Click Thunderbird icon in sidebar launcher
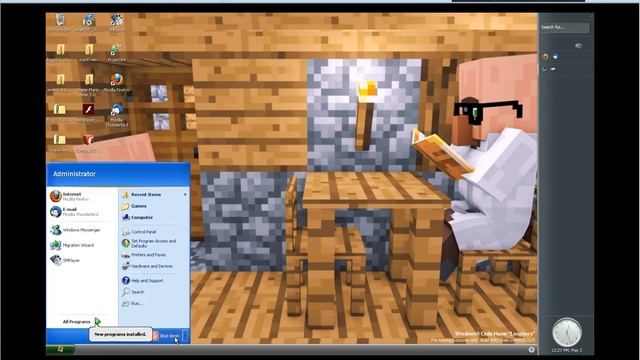The height and width of the screenshot is (360, 640). [x=555, y=57]
